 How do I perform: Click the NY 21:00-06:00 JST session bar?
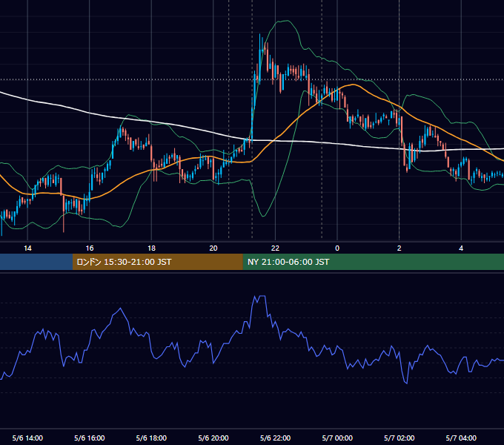click(373, 262)
